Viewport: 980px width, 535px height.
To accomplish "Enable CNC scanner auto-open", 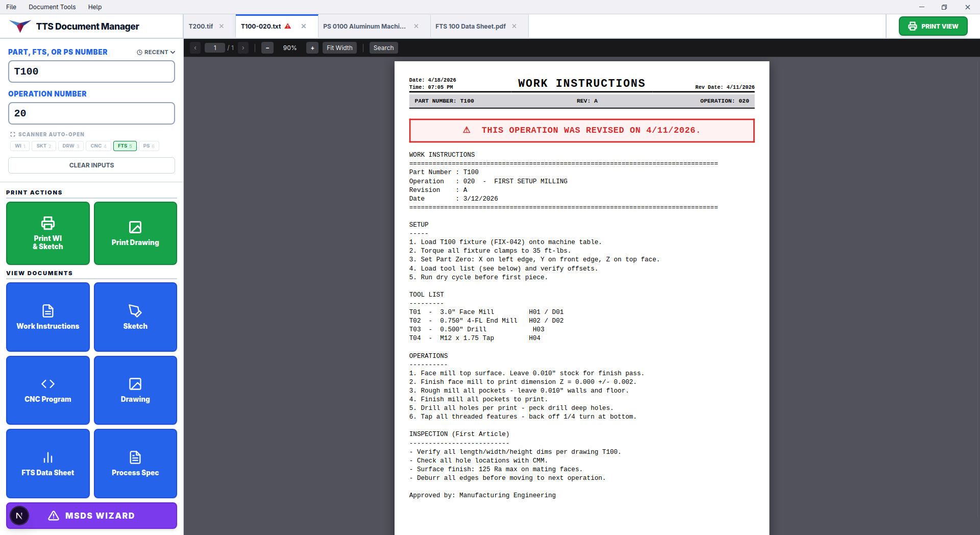I will coord(98,146).
